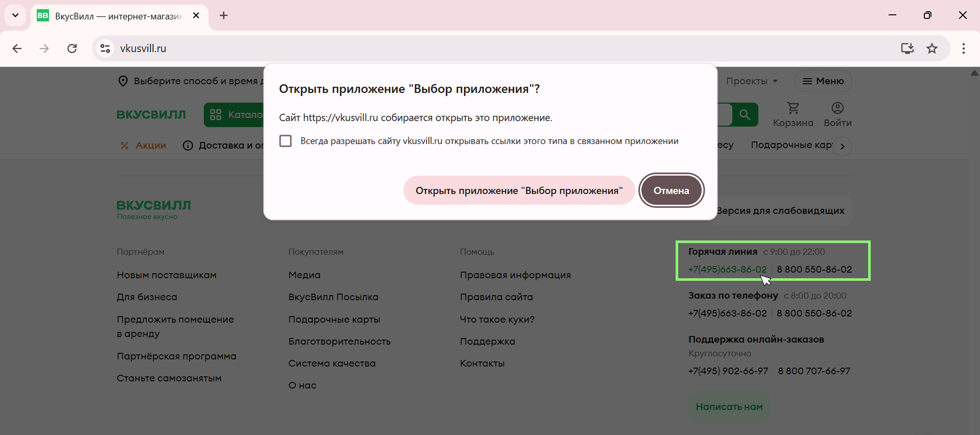The height and width of the screenshot is (435, 980).
Task: Open Система качества link
Action: tap(332, 364)
